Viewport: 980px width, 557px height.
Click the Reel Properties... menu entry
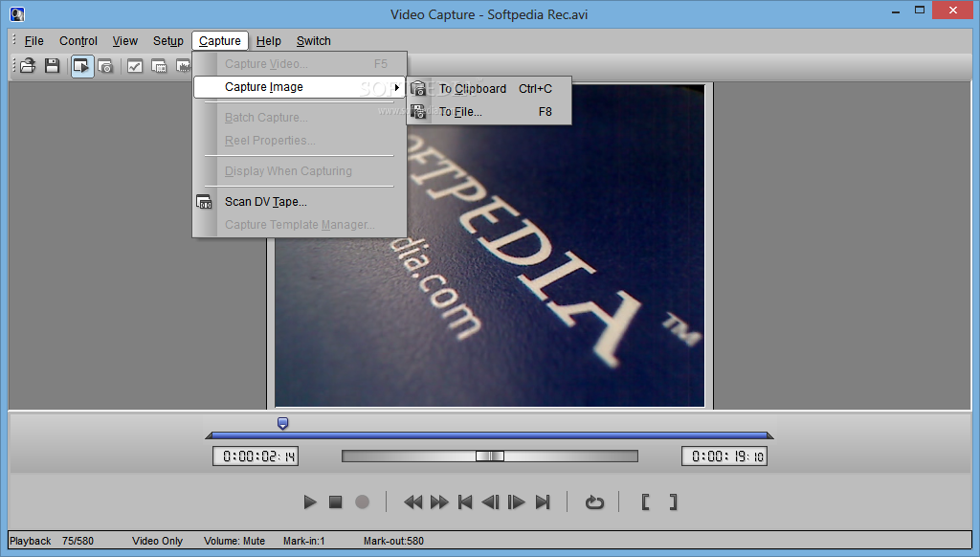tap(300, 141)
